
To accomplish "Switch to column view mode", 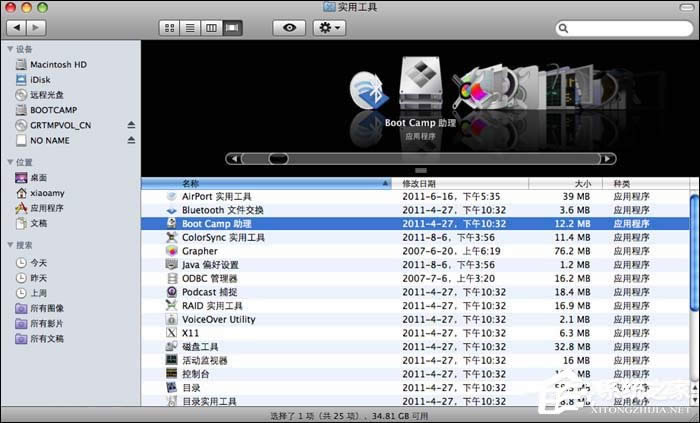I will (x=211, y=28).
